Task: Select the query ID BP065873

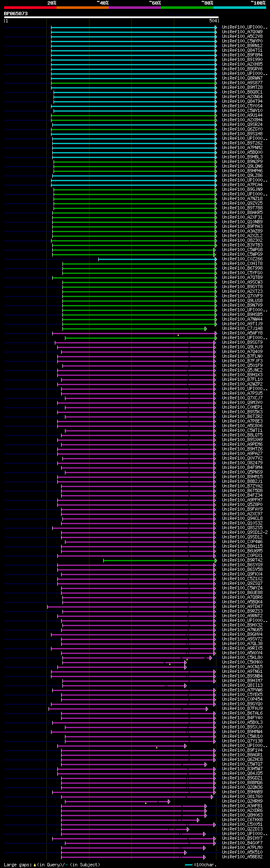Action: point(16,13)
